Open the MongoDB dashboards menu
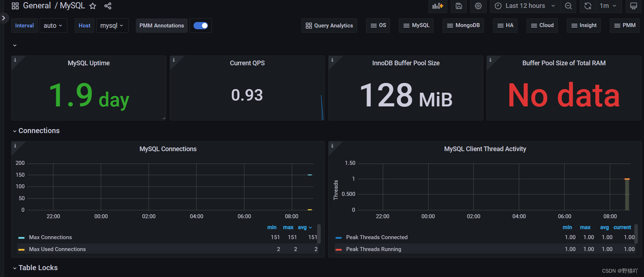 pyautogui.click(x=463, y=26)
